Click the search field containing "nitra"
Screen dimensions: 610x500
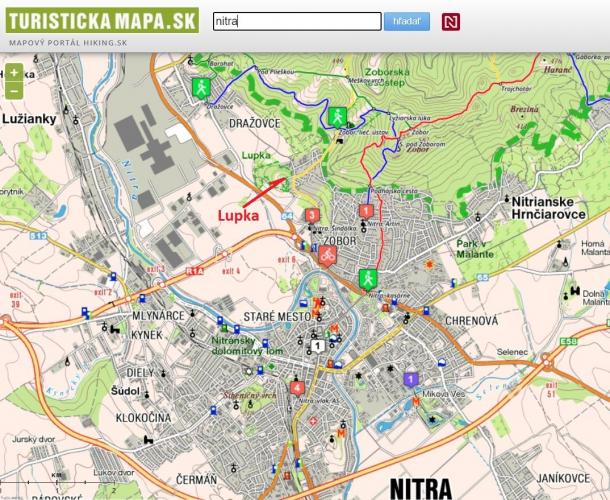297,21
